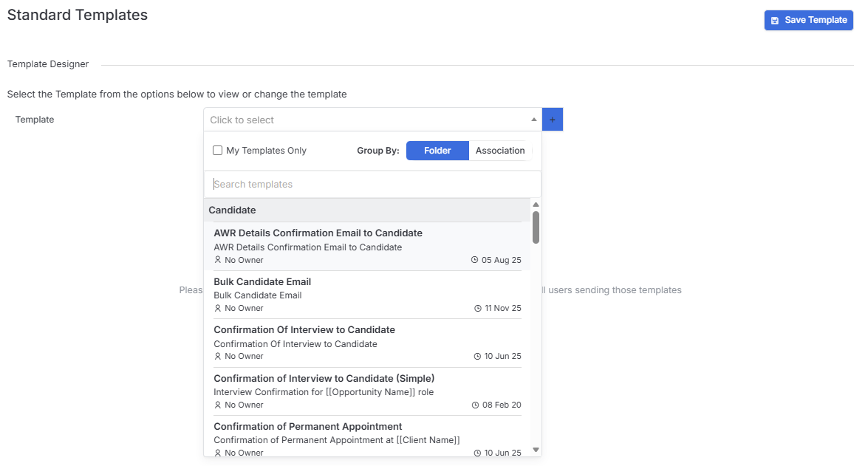Click the Save Template button

(x=808, y=20)
